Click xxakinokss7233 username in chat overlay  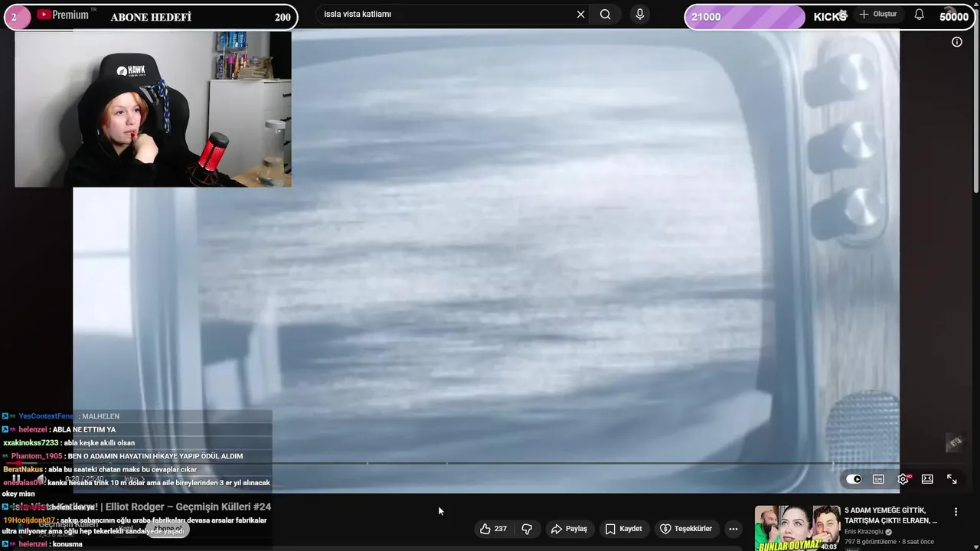click(31, 443)
